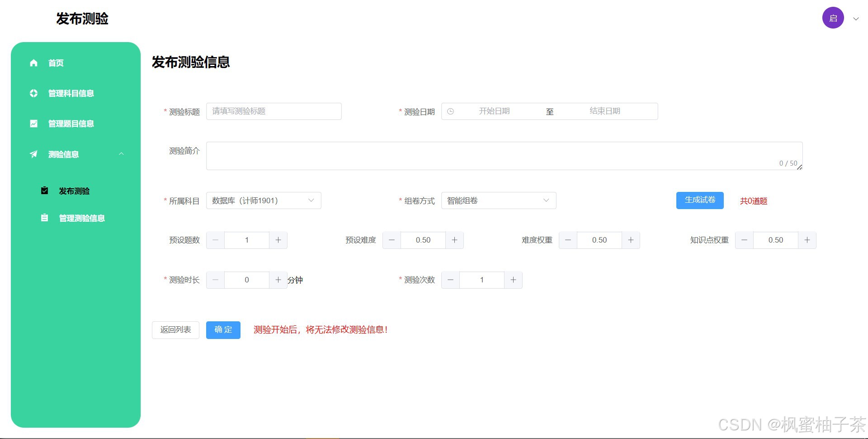
Task: Increase 预设难度 with plus button
Action: 454,240
